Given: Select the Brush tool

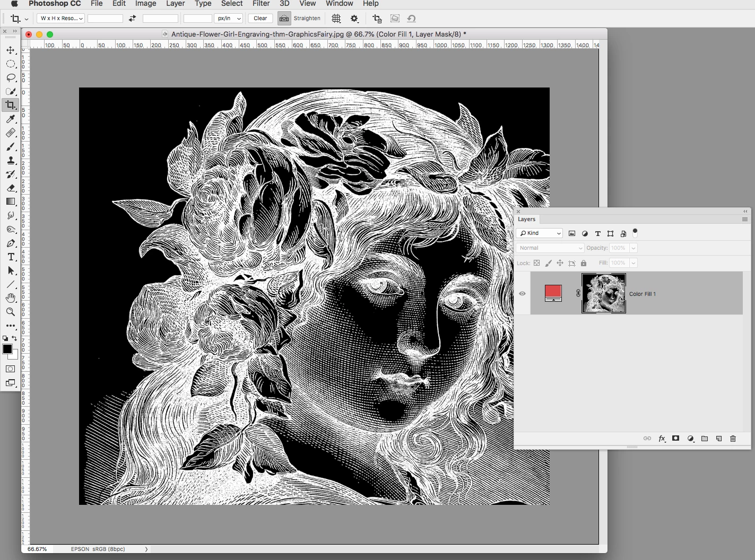Looking at the screenshot, I should (x=11, y=146).
